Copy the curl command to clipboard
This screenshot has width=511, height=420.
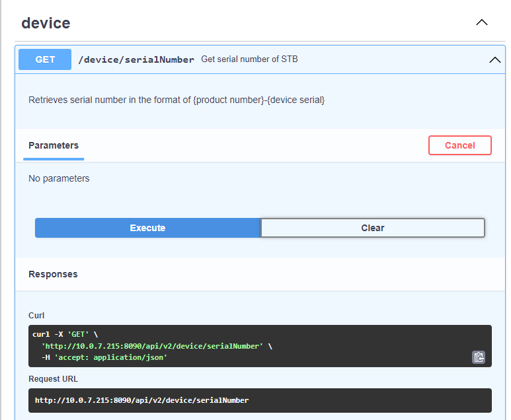[479, 357]
